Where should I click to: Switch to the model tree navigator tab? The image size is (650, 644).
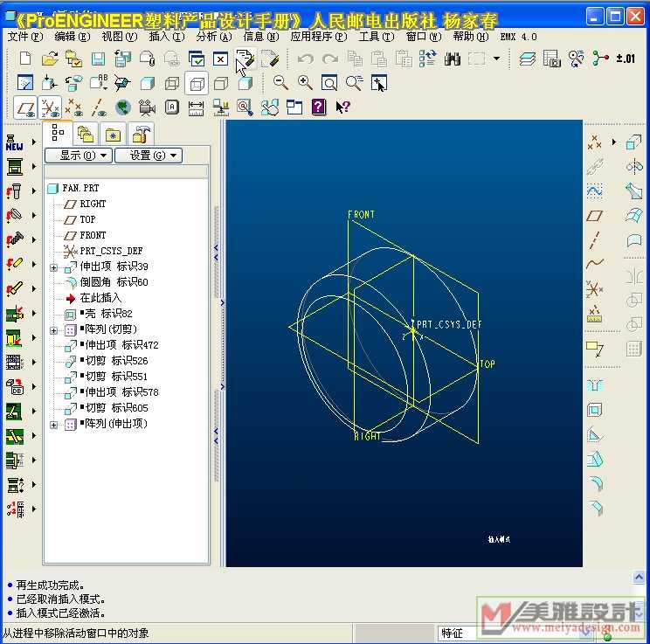coord(58,133)
